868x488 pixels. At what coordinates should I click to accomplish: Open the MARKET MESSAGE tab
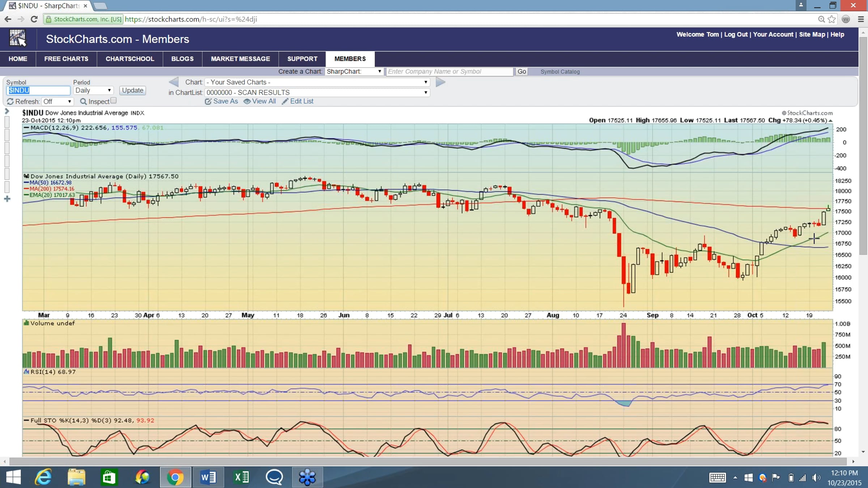pos(241,59)
